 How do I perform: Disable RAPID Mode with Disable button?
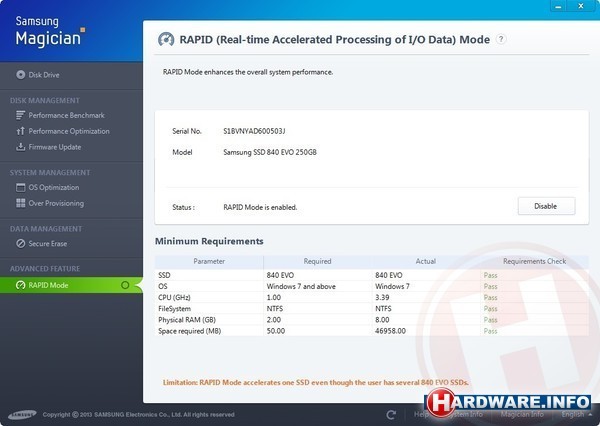[546, 206]
